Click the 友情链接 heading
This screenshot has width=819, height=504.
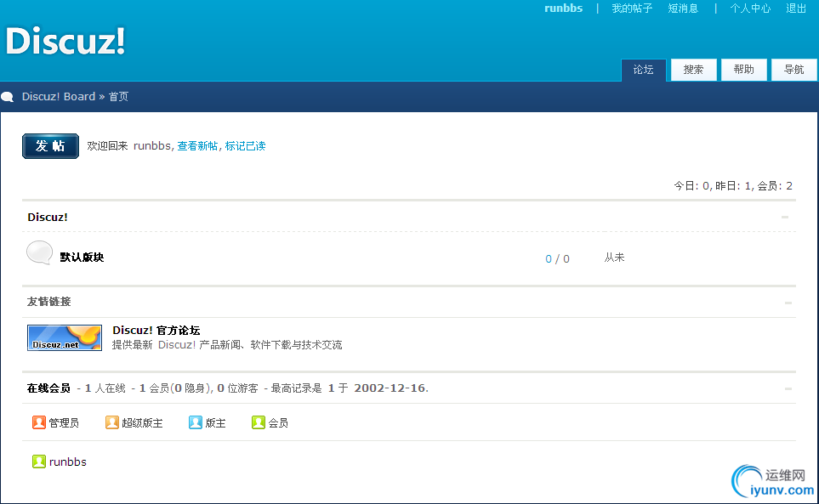pyautogui.click(x=48, y=302)
